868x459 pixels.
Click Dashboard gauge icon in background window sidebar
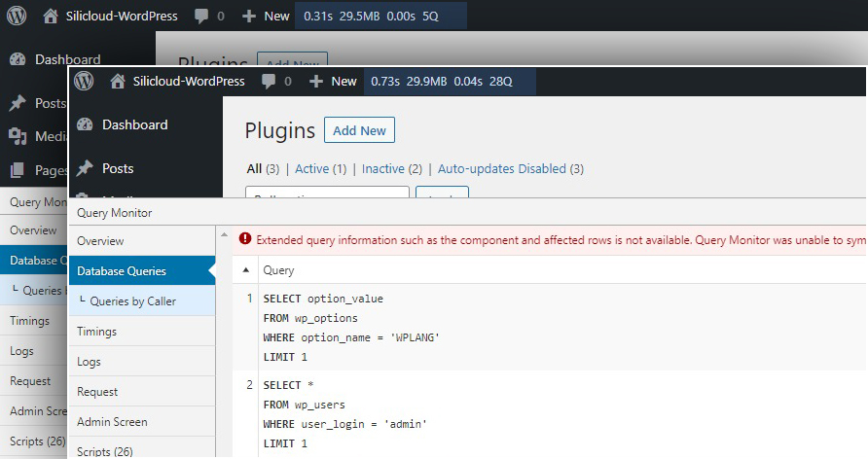point(18,59)
